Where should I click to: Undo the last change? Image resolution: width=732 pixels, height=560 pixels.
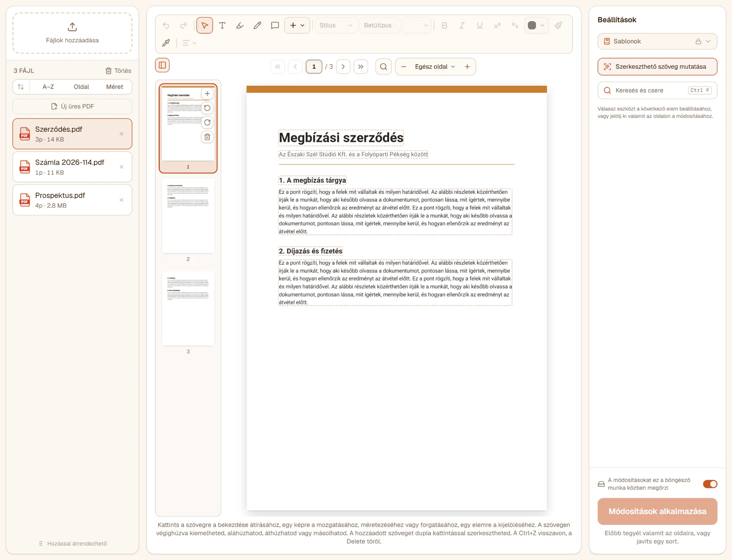pyautogui.click(x=166, y=25)
